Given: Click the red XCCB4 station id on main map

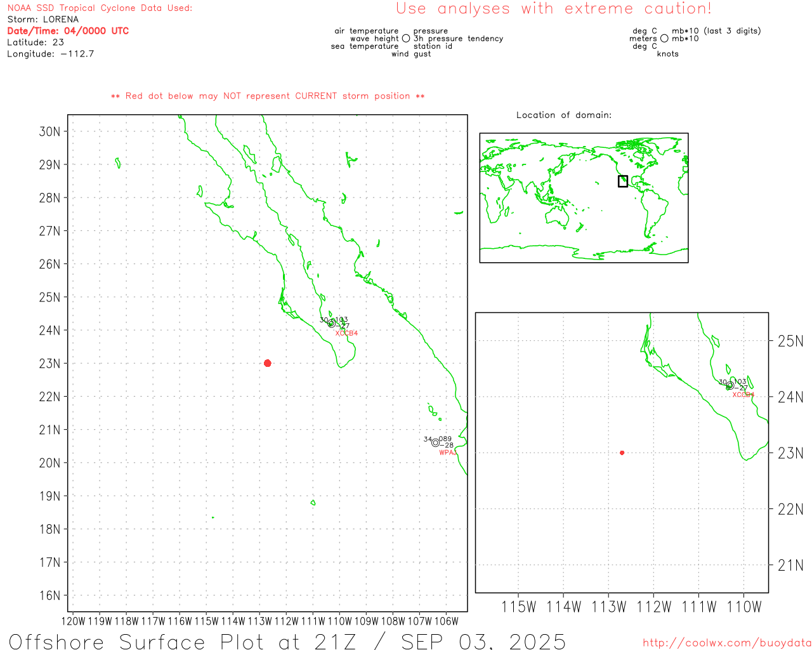Looking at the screenshot, I should 346,333.
